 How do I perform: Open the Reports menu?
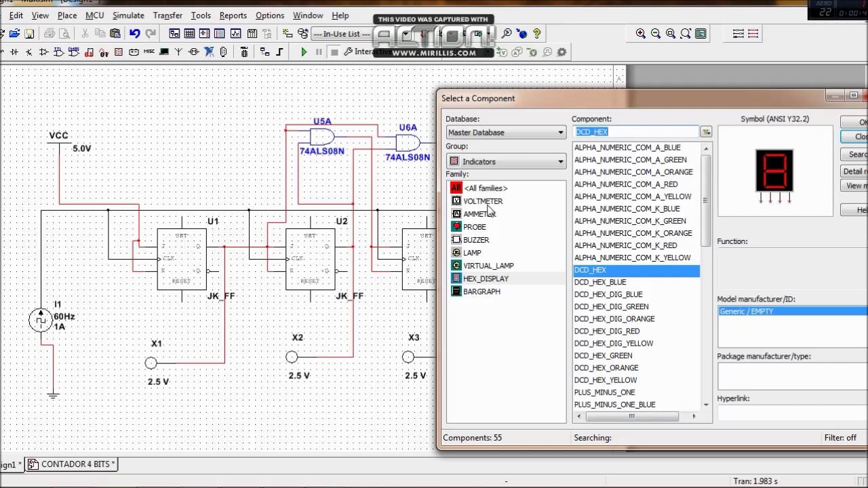click(x=233, y=15)
